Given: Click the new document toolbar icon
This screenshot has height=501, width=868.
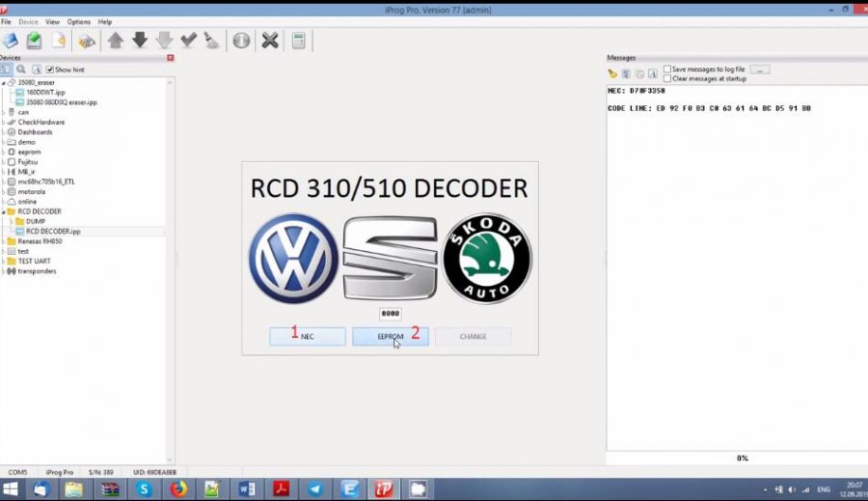Looking at the screenshot, I should [59, 41].
